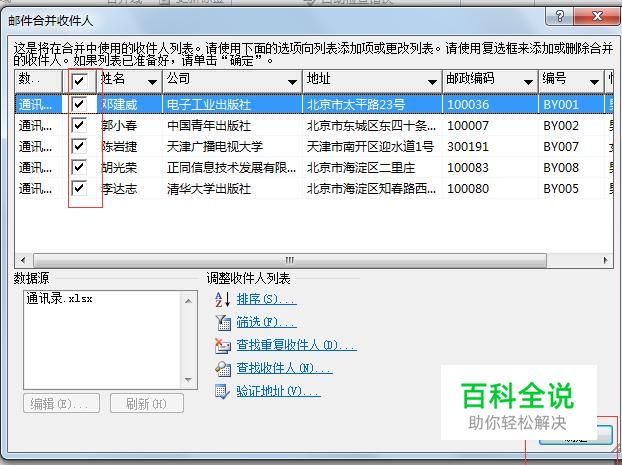
Task: Toggle the select-all checkbox in header
Action: pyautogui.click(x=79, y=81)
